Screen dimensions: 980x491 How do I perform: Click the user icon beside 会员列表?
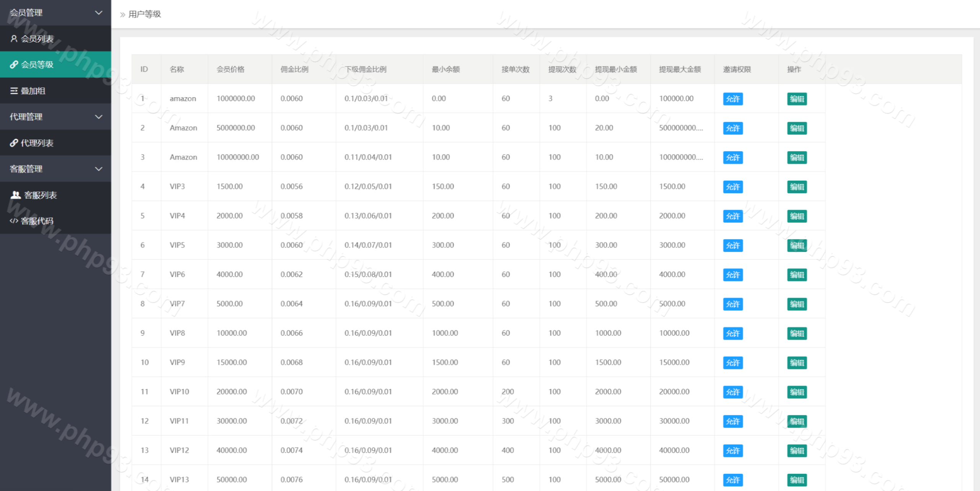pyautogui.click(x=14, y=39)
